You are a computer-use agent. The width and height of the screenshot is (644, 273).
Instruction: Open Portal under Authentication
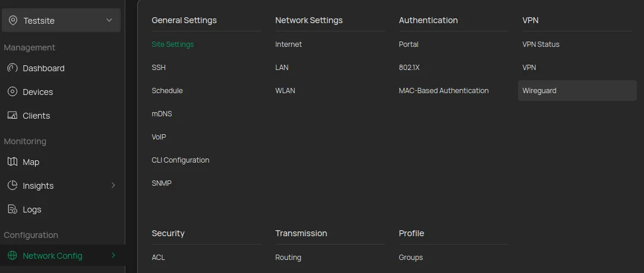(x=409, y=44)
